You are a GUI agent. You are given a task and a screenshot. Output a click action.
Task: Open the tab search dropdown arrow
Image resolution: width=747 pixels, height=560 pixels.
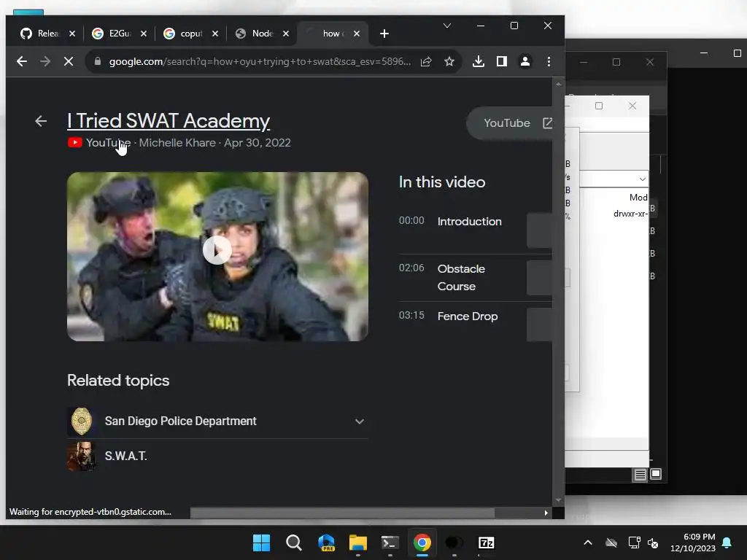coord(447,26)
